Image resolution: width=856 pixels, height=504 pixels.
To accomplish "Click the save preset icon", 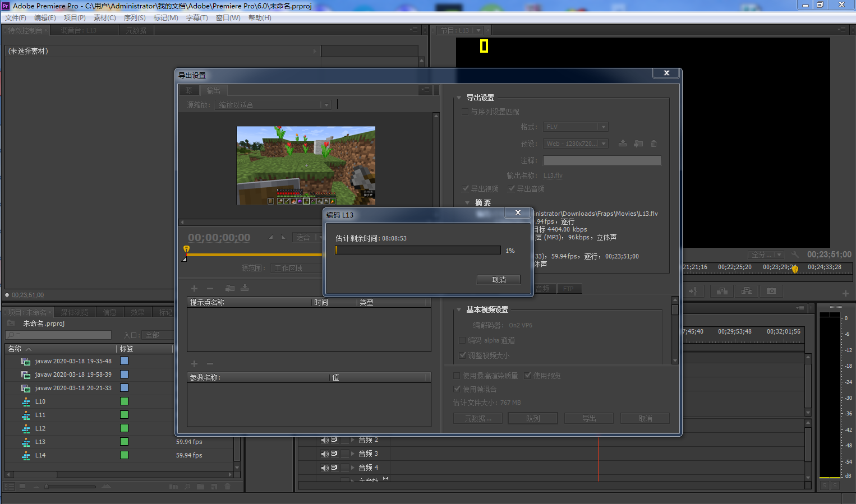I will point(623,144).
